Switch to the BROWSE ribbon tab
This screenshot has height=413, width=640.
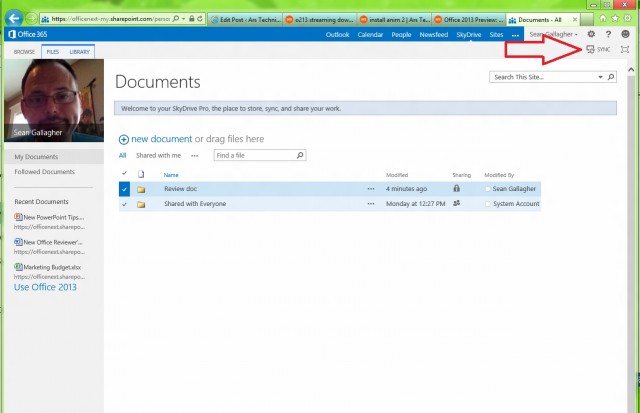pyautogui.click(x=24, y=52)
